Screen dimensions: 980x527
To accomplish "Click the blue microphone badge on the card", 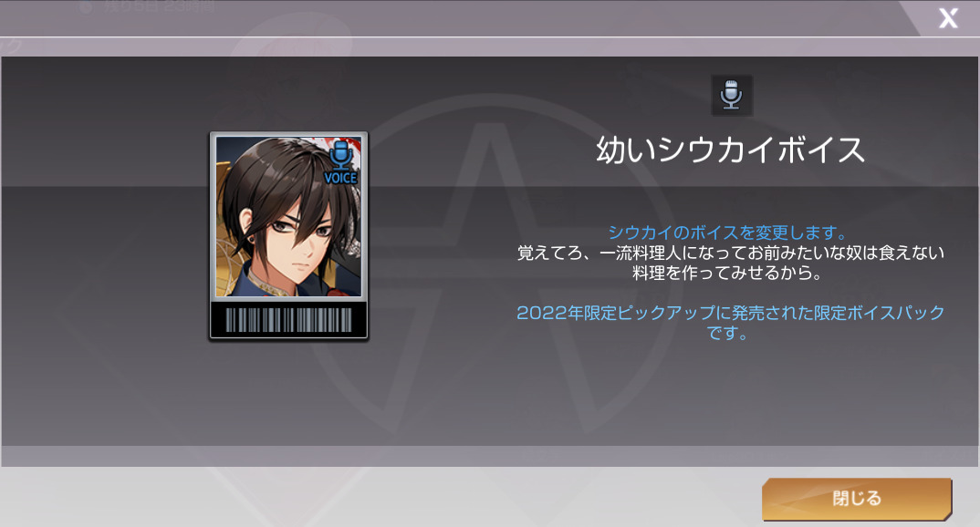I will click(340, 154).
